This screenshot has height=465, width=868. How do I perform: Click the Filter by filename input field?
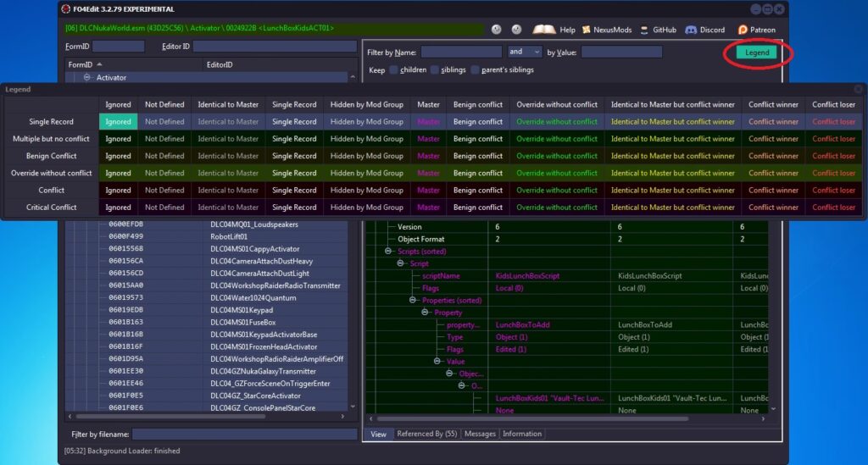tap(244, 435)
